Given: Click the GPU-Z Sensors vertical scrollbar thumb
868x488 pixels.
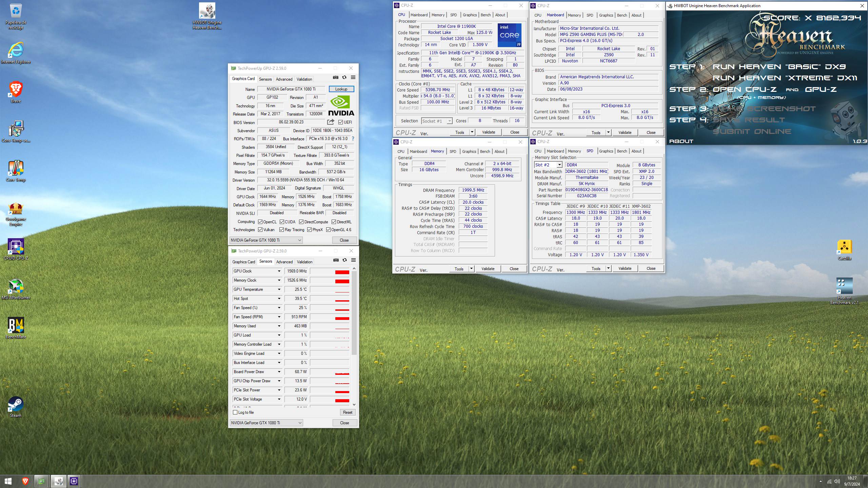Looking at the screenshot, I should [354, 312].
